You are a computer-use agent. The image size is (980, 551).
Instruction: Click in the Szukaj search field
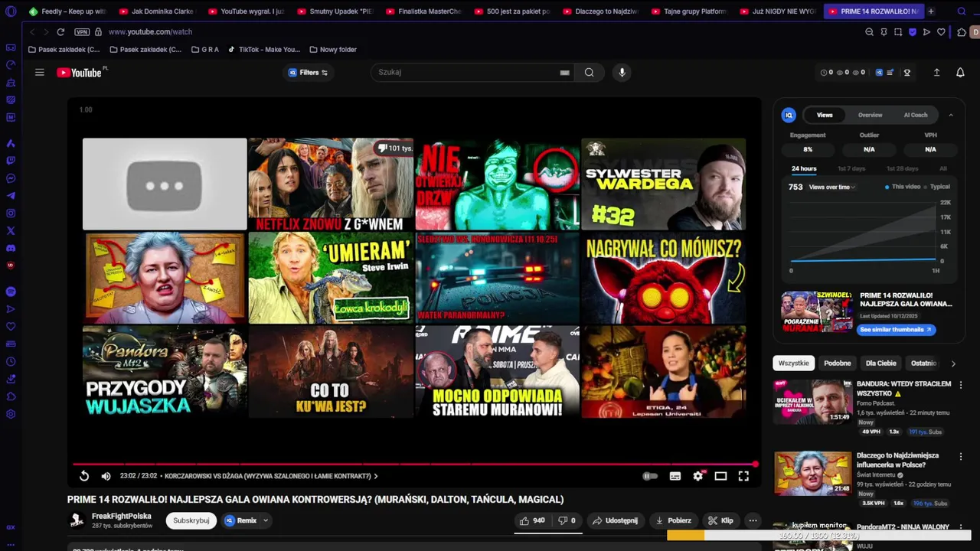pyautogui.click(x=466, y=73)
